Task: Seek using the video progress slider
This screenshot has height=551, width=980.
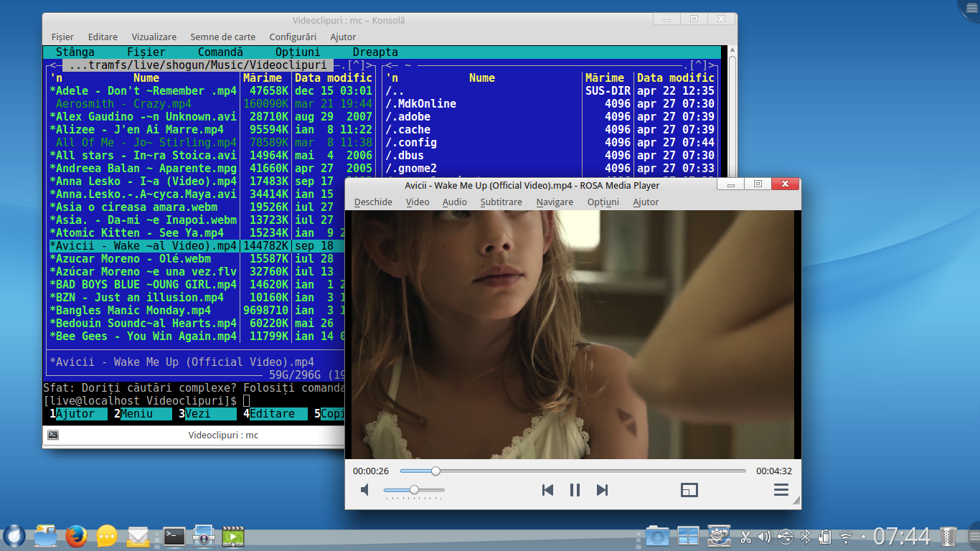Action: 573,471
